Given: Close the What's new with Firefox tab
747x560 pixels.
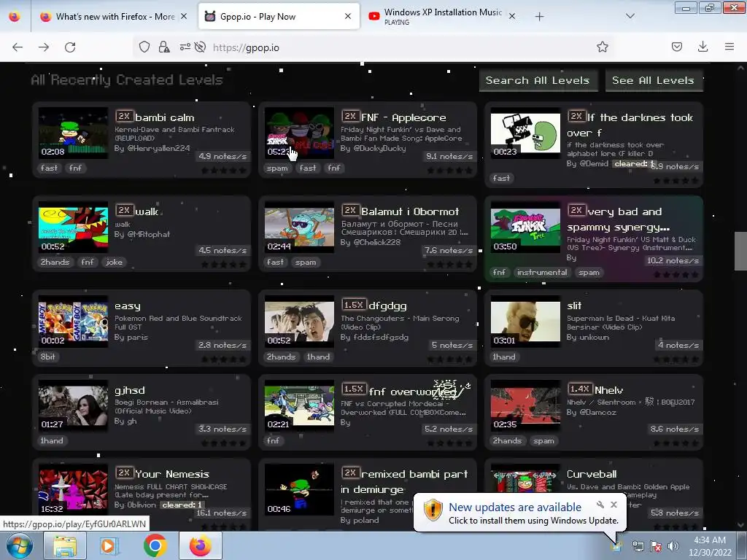Looking at the screenshot, I should point(184,16).
